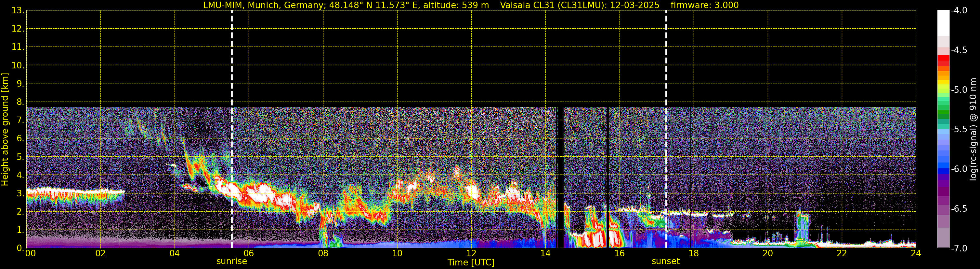Click the 'sunset' label below the time axis
Screen dimensions: 980x269
point(665,262)
